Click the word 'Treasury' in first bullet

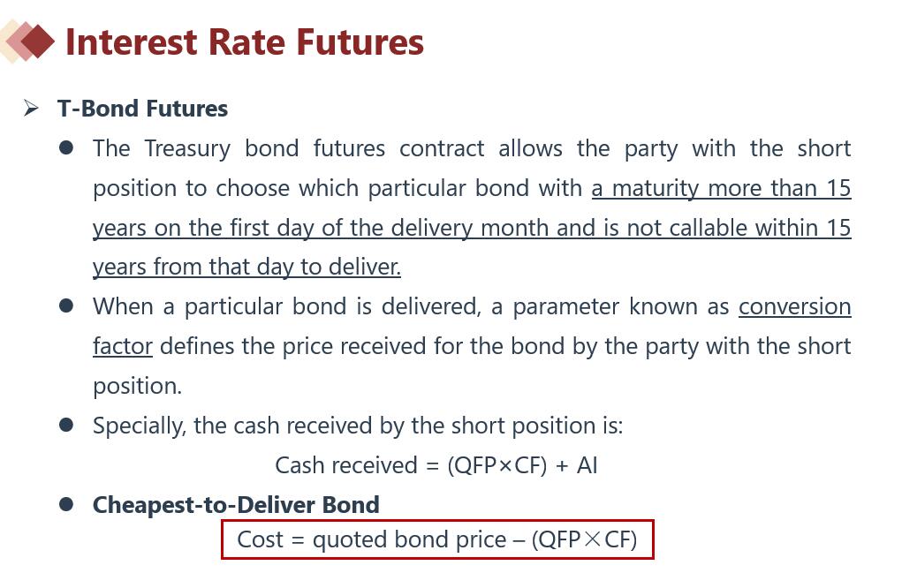(x=187, y=149)
